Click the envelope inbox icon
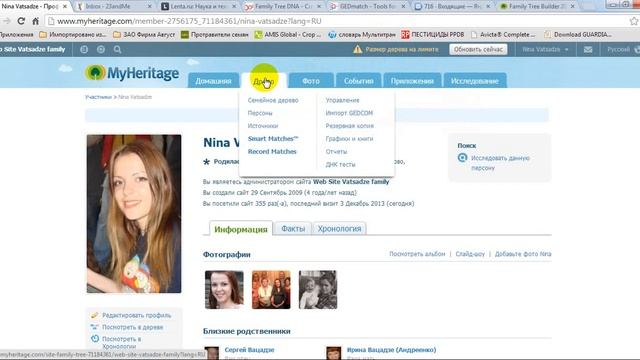Viewport: 640px width, 360px height. pos(588,49)
